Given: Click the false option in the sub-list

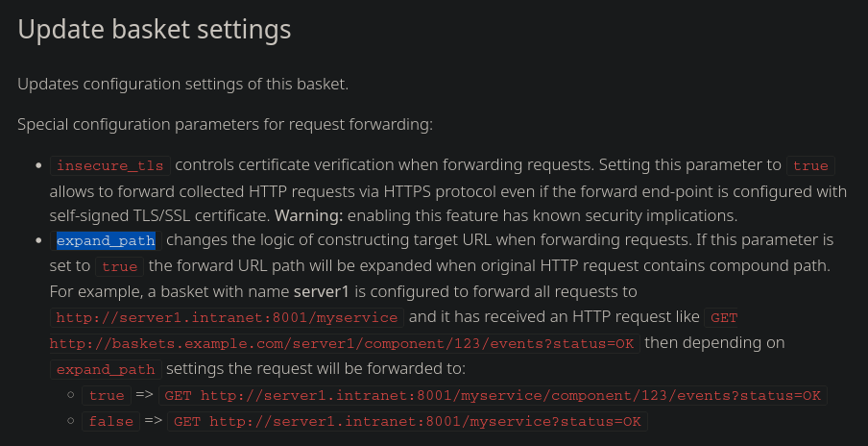Looking at the screenshot, I should [110, 421].
